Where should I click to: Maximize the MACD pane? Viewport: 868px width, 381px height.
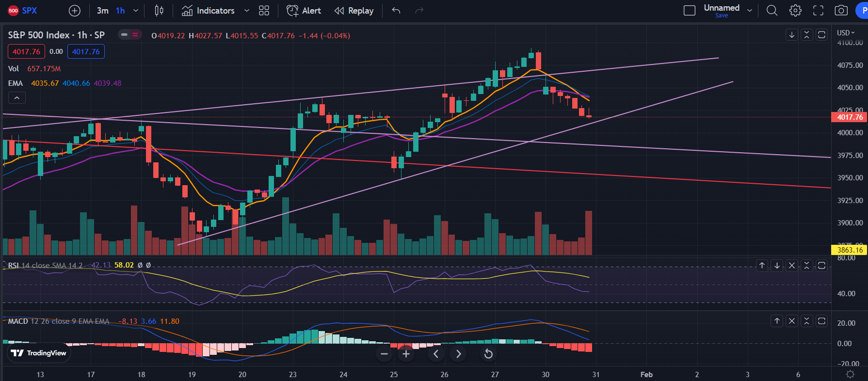click(821, 321)
